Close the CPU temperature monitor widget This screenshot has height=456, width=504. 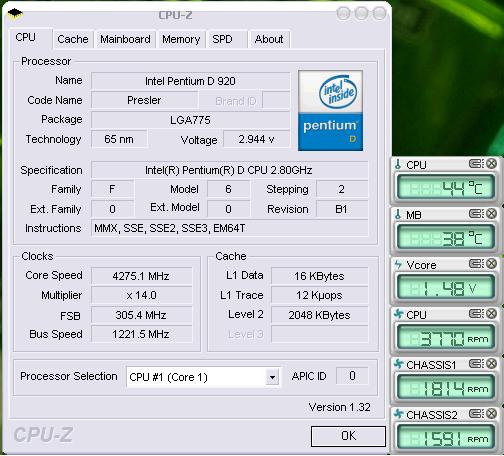[x=491, y=164]
